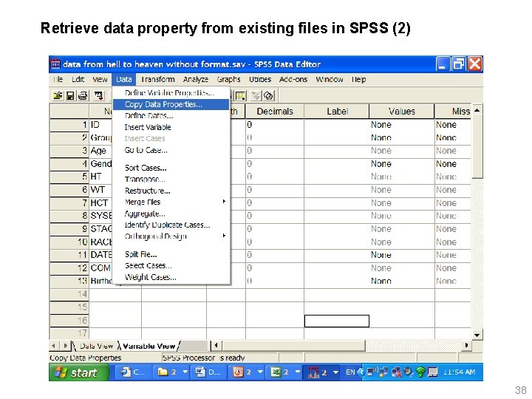Click the Save File disk icon

pos(70,96)
